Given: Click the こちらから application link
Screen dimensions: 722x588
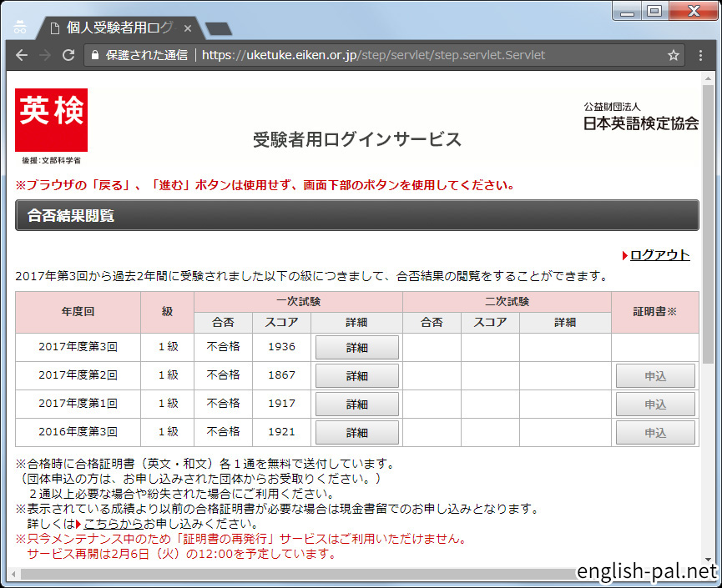Looking at the screenshot, I should [x=113, y=524].
